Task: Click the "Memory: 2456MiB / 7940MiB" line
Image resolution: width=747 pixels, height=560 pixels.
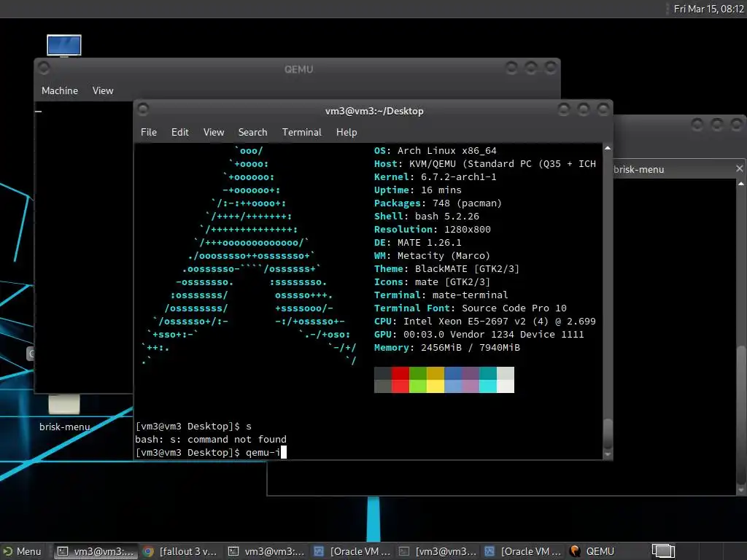Action: (x=447, y=348)
